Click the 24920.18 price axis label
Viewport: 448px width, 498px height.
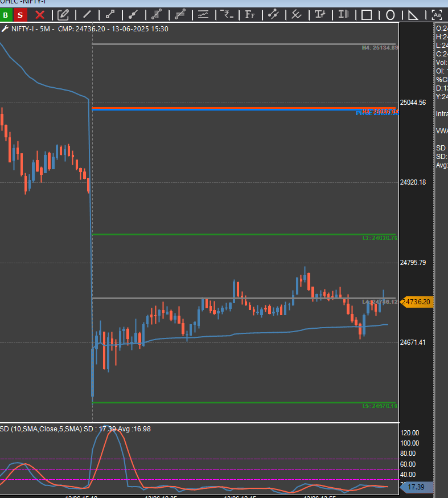tap(413, 182)
